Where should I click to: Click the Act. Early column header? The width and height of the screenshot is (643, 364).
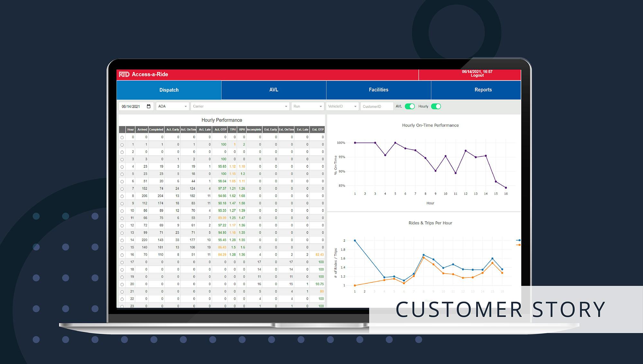172,130
